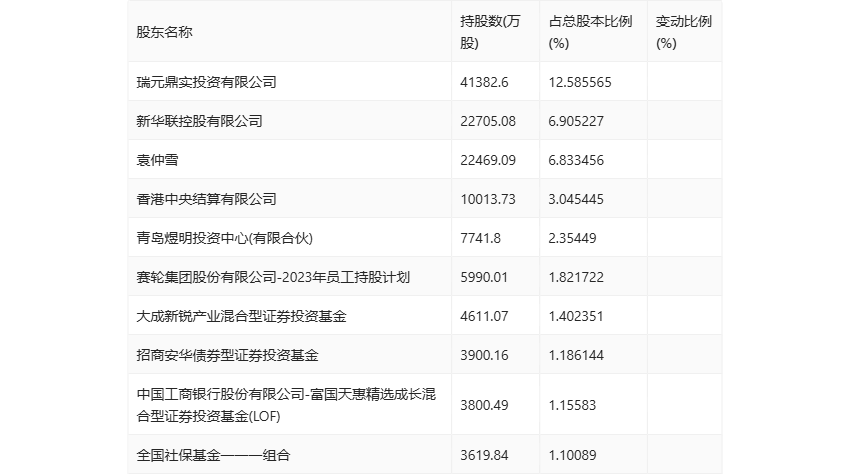Select 全国社保基金一一一组合
Viewport: 850px width, 474px height.
pos(214,455)
